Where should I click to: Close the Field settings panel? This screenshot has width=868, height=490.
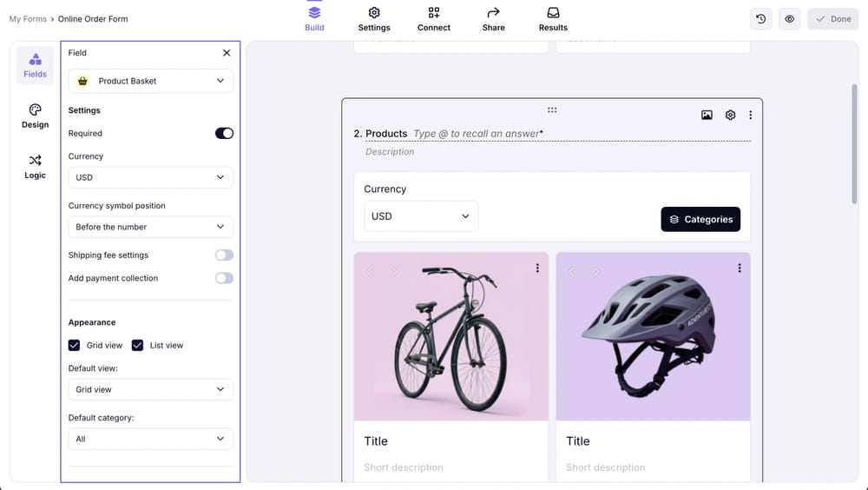pos(227,53)
